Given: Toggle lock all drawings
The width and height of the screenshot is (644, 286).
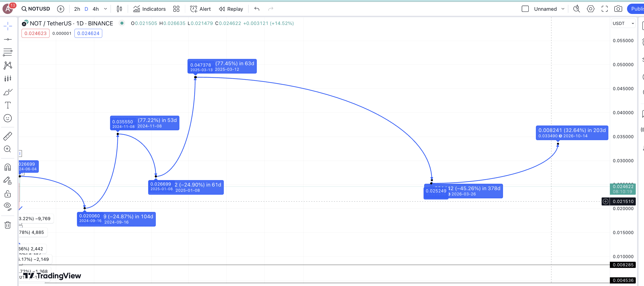Looking at the screenshot, I should [8, 194].
